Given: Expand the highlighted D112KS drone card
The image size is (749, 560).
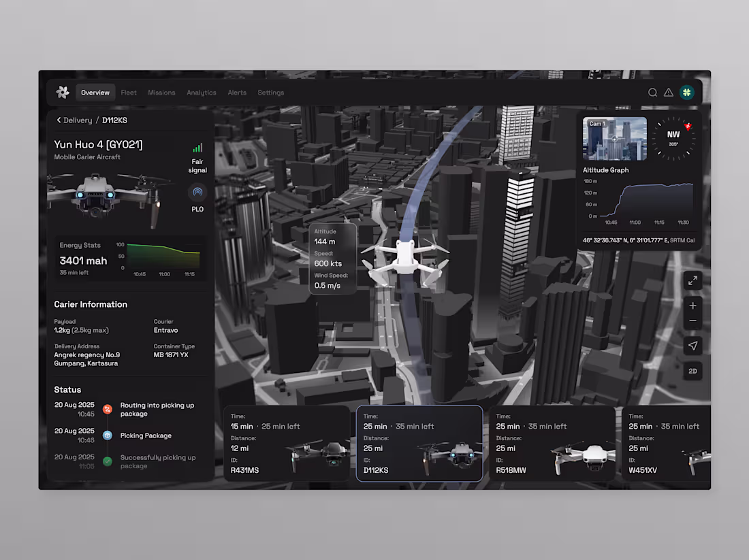Looking at the screenshot, I should pyautogui.click(x=419, y=443).
